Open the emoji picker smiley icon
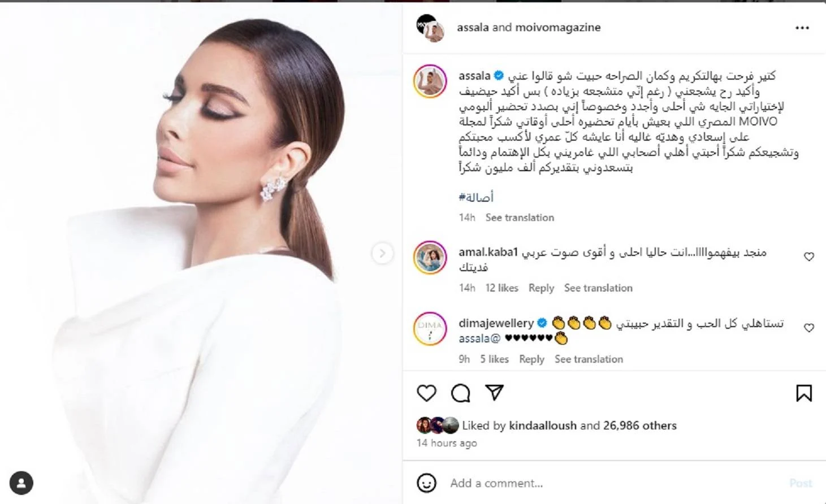826x504 pixels. pyautogui.click(x=426, y=483)
